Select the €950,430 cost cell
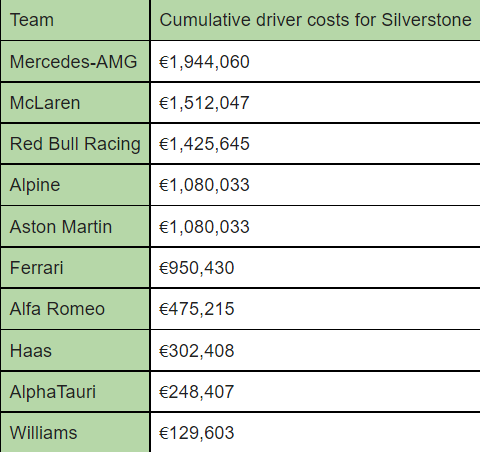The height and width of the screenshot is (452, 480). click(x=315, y=268)
